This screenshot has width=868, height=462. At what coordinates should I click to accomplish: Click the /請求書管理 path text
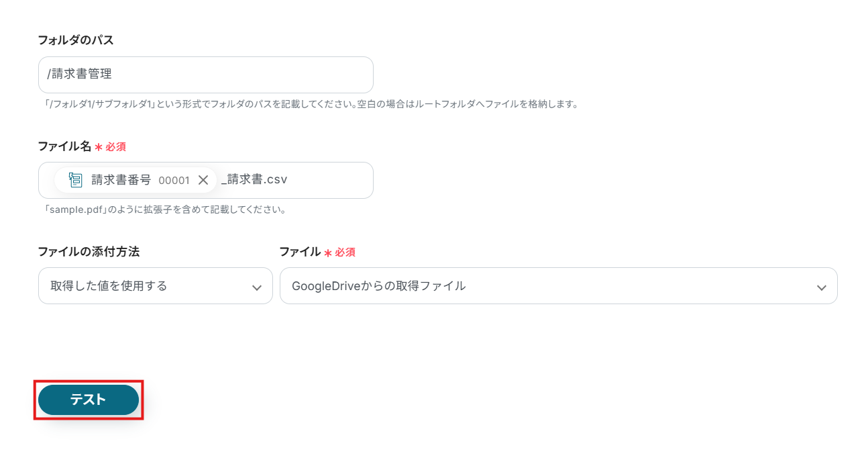79,75
